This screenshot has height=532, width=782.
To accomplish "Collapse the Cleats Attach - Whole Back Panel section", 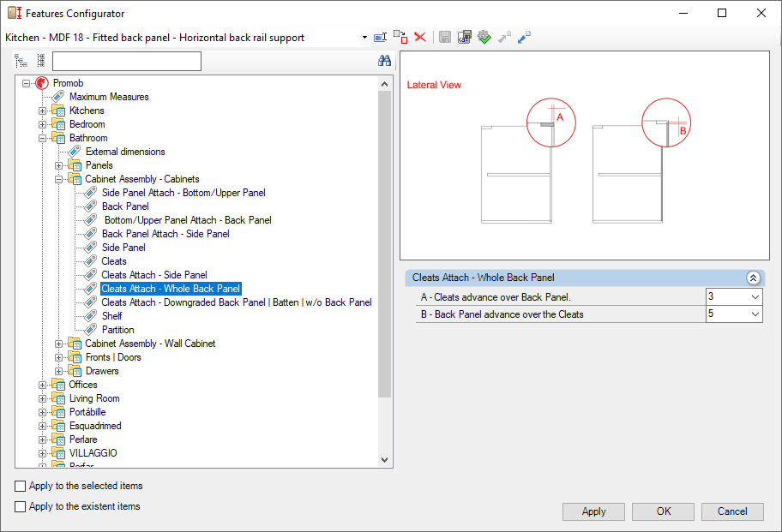I will tap(753, 278).
